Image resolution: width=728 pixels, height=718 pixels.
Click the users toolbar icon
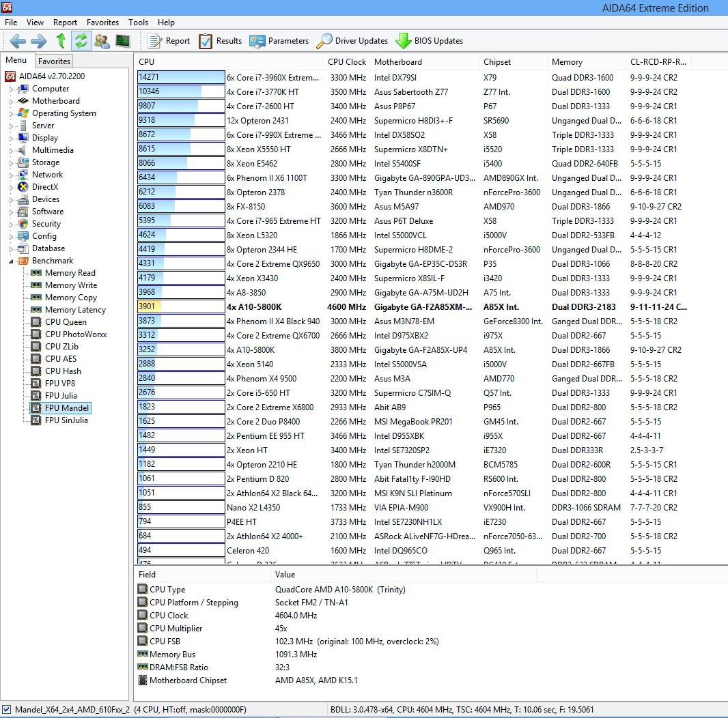[102, 41]
